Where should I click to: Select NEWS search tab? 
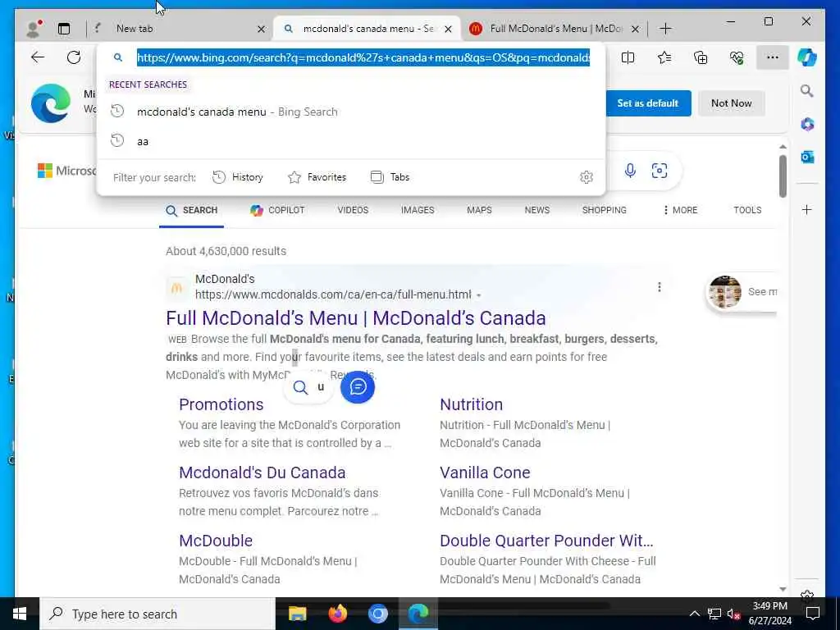pyautogui.click(x=537, y=210)
